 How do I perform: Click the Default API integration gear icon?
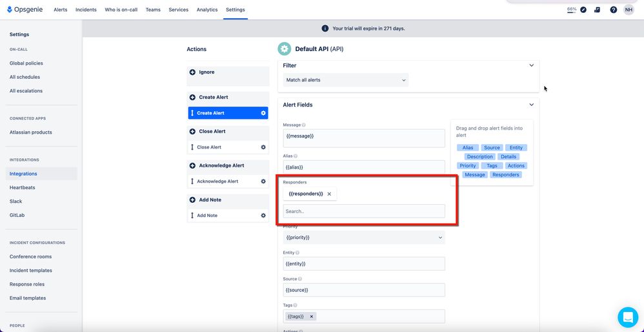[284, 49]
